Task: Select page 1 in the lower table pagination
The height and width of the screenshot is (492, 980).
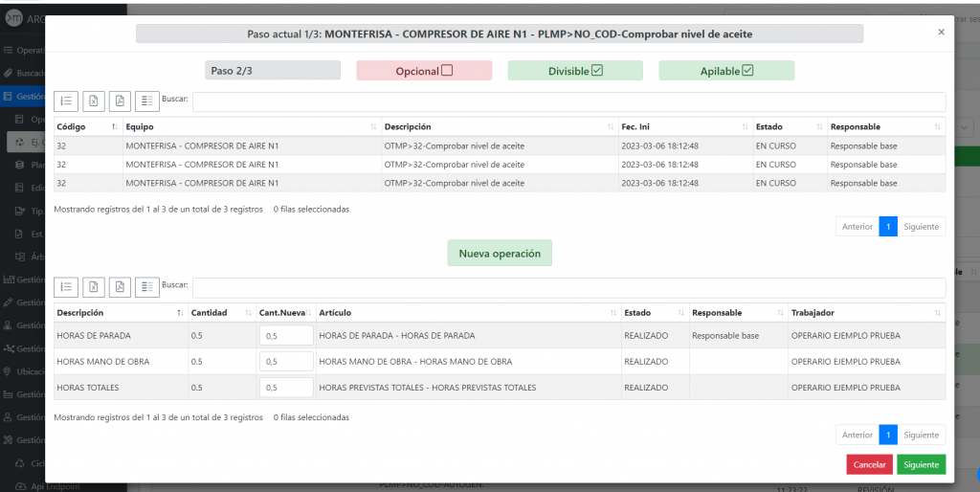Action: point(887,435)
